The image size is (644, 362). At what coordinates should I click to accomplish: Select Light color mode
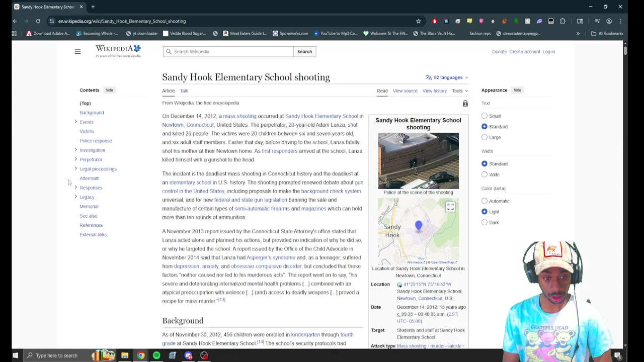pyautogui.click(x=485, y=211)
